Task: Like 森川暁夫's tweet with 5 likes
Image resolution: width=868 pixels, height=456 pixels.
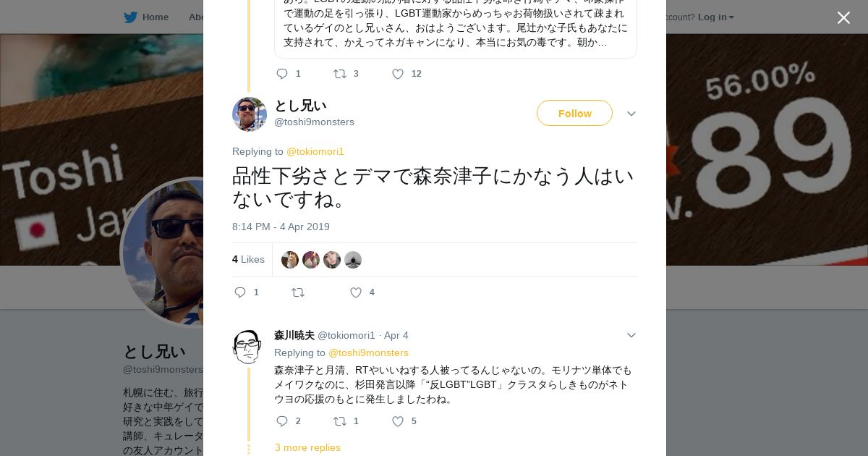Action: 398,421
